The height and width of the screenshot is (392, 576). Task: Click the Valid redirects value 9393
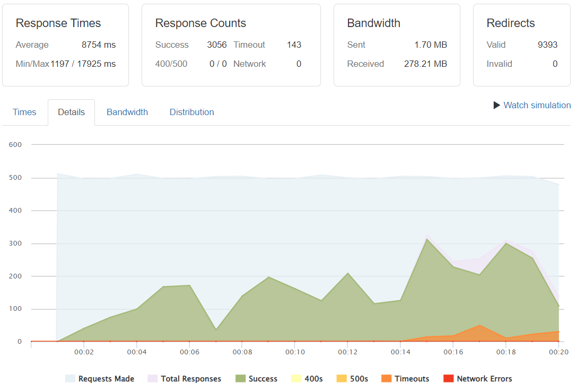coord(547,45)
